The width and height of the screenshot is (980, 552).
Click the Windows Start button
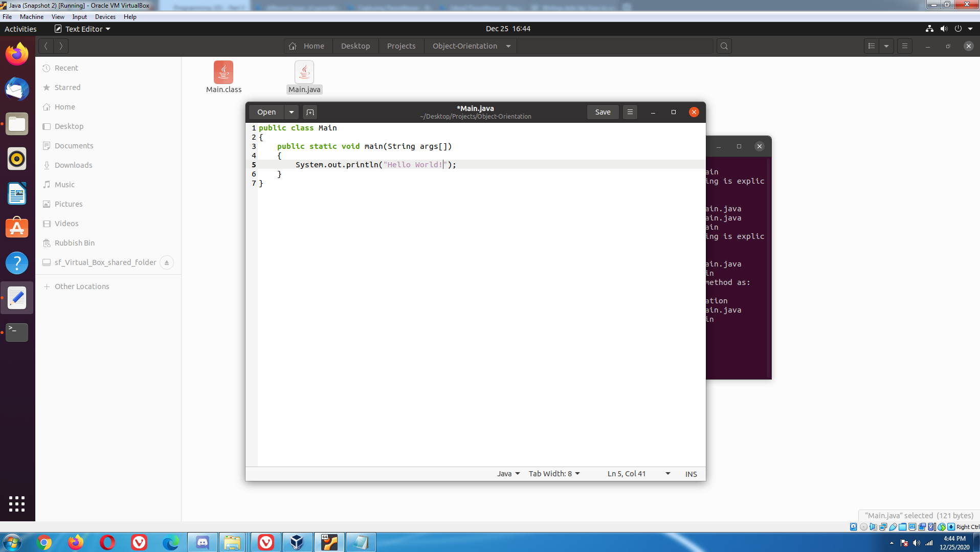[x=12, y=542]
